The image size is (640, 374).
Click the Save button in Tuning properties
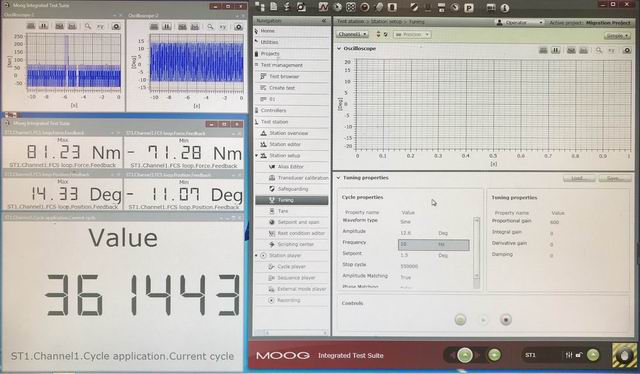614,178
